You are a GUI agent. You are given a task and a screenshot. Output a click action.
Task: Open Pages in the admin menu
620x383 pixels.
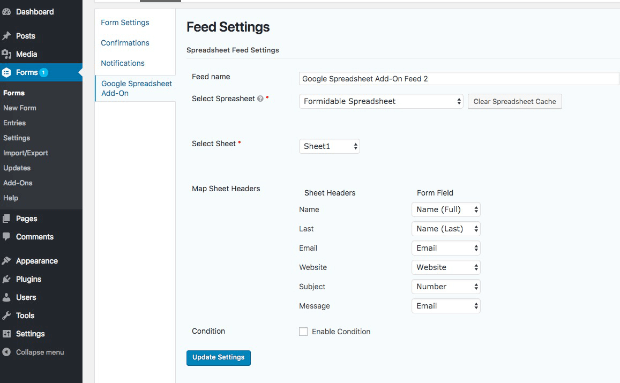coord(26,219)
